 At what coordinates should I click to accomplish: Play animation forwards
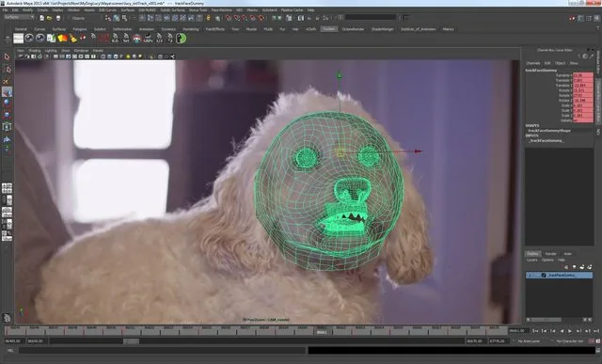tap(570, 331)
